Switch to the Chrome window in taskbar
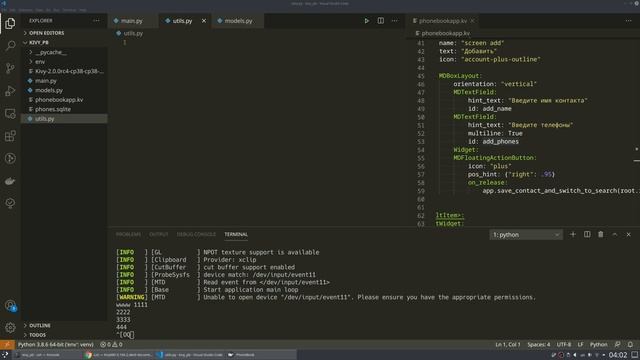The image size is (640, 360). 118,355
